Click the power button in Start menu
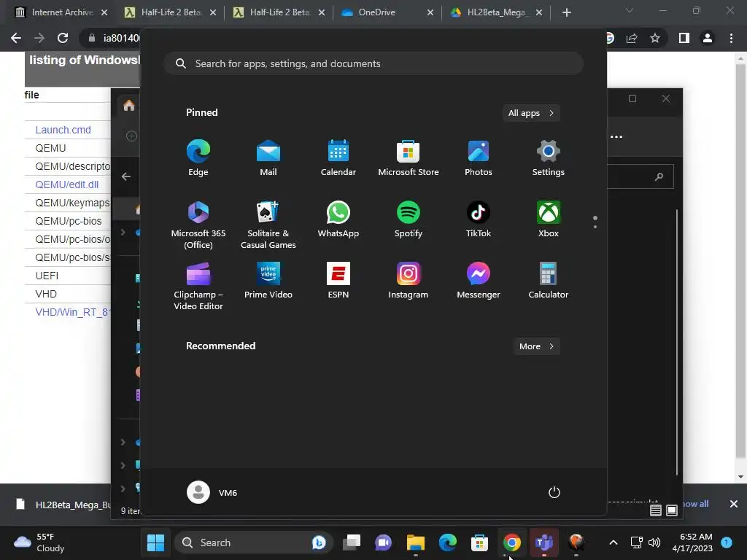The width and height of the screenshot is (747, 560). point(554,492)
